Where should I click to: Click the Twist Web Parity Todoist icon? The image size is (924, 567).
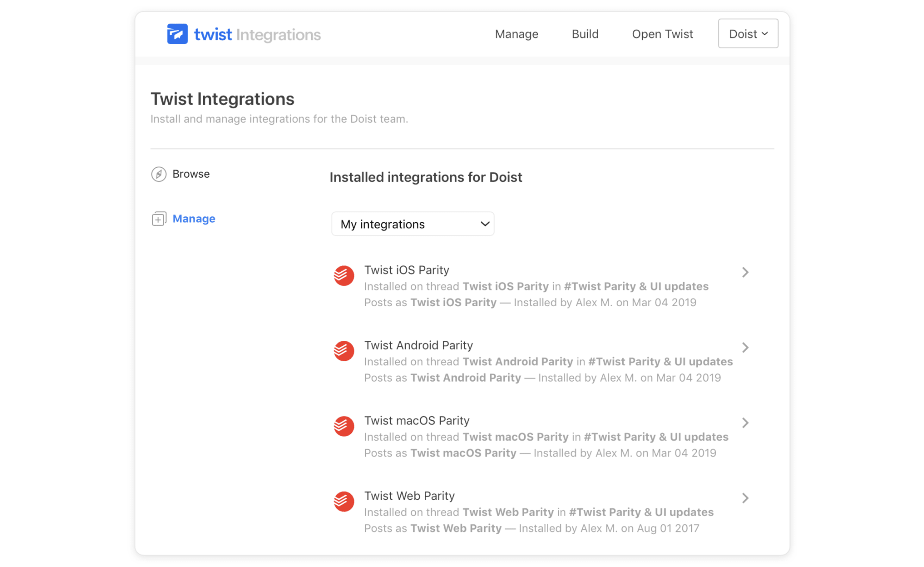pyautogui.click(x=344, y=502)
